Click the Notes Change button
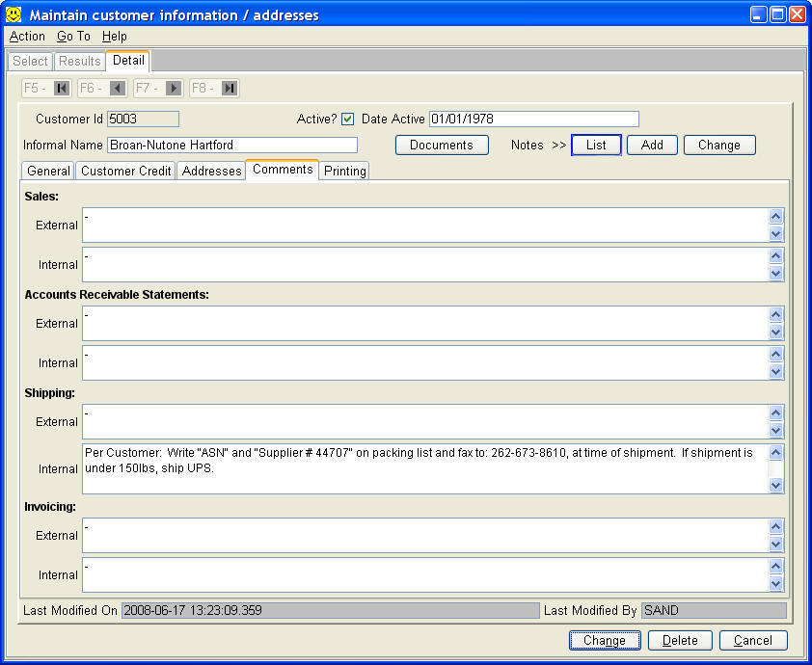This screenshot has width=812, height=665. [719, 145]
